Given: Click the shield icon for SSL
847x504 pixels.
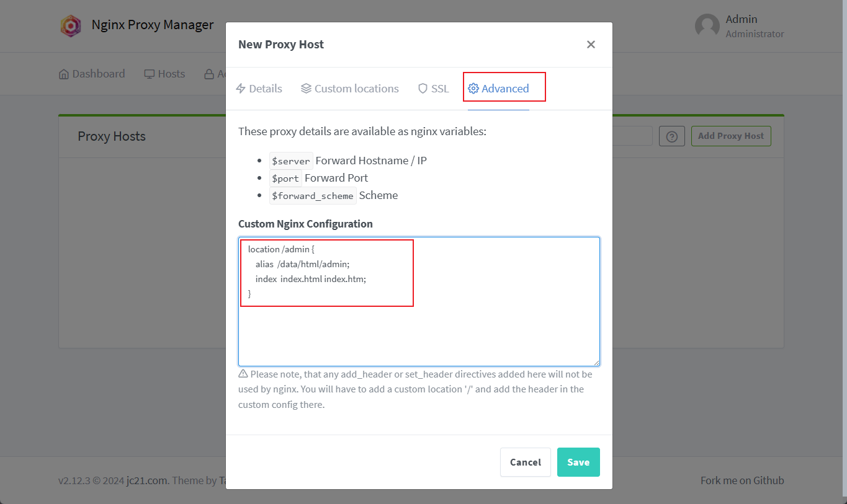Looking at the screenshot, I should (423, 89).
